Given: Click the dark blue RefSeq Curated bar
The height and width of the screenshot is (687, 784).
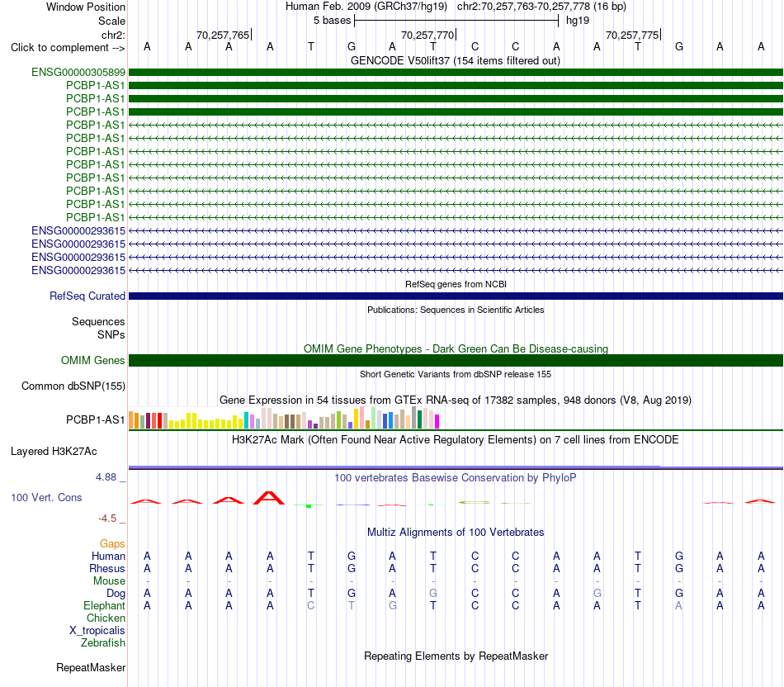Looking at the screenshot, I should 456,296.
